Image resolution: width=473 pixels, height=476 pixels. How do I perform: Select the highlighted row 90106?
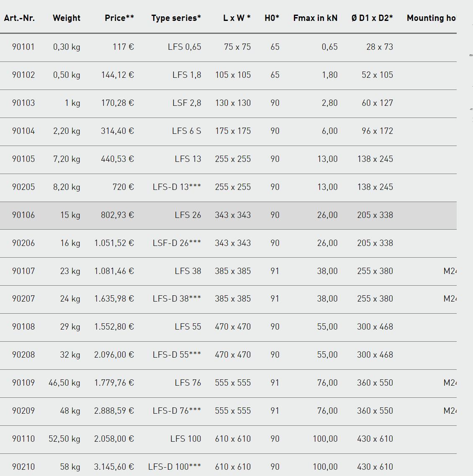click(x=228, y=215)
